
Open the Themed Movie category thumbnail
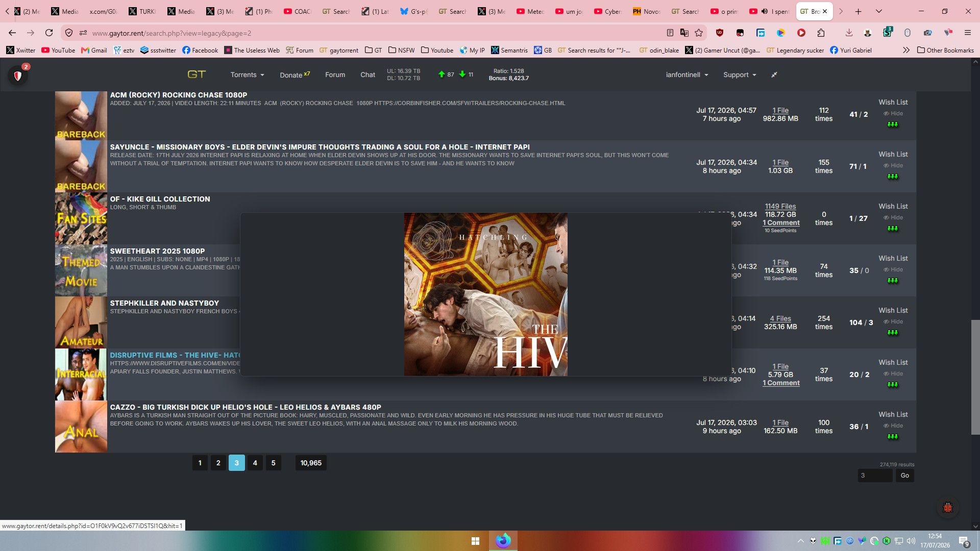coord(81,270)
